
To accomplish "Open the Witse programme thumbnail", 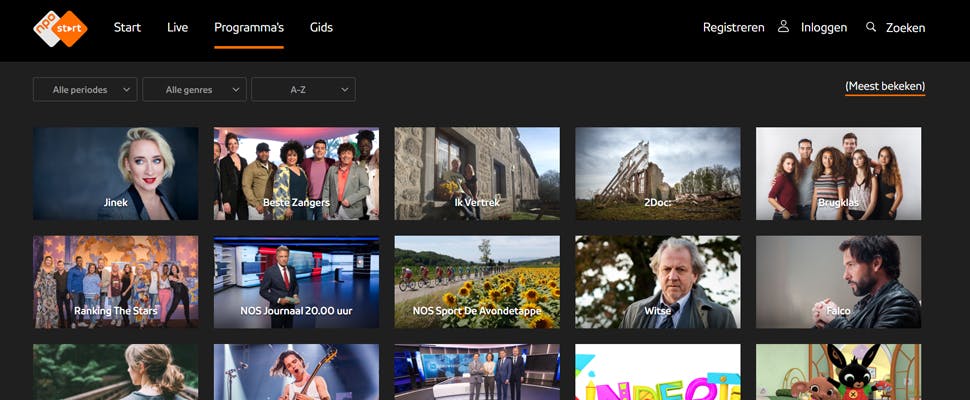I will pos(658,282).
